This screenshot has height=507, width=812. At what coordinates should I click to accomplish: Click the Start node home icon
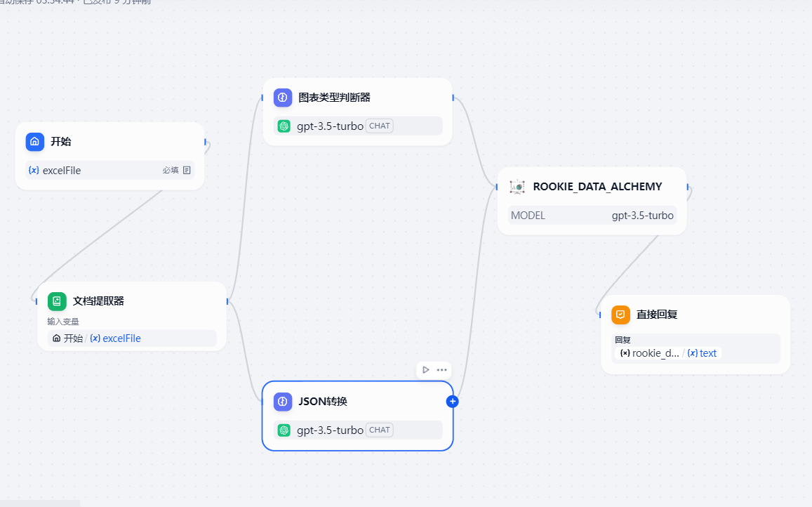[35, 141]
